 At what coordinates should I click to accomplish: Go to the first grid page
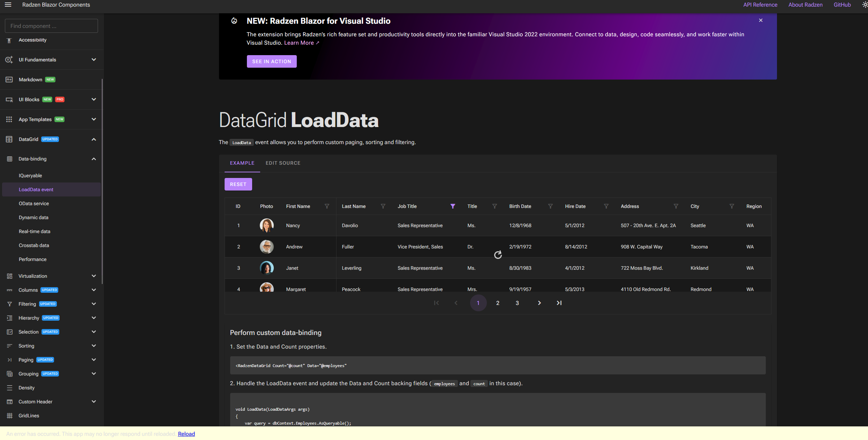point(436,303)
